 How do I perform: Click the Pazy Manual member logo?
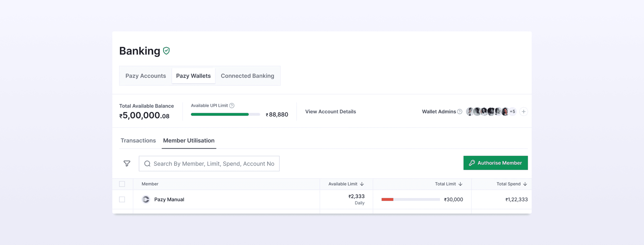146,199
